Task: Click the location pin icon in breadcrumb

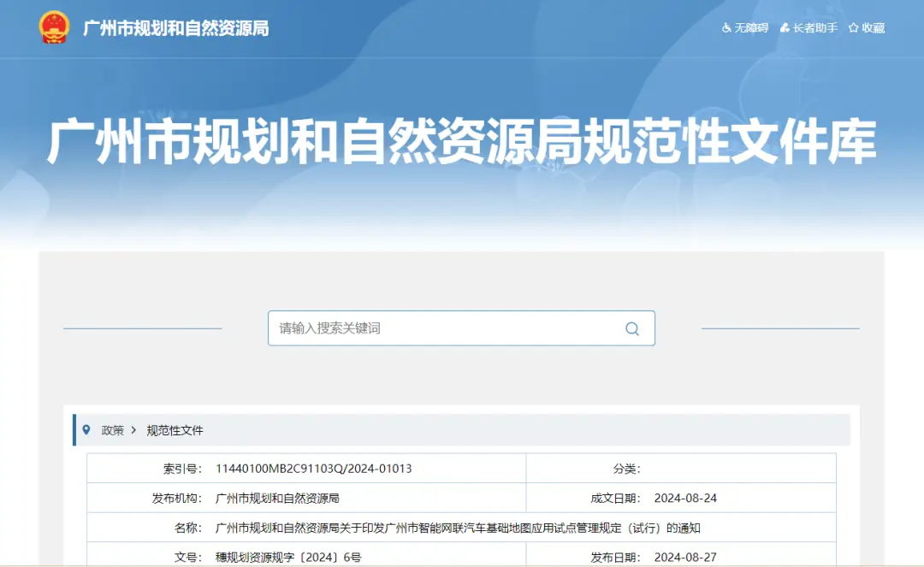Action: click(86, 429)
